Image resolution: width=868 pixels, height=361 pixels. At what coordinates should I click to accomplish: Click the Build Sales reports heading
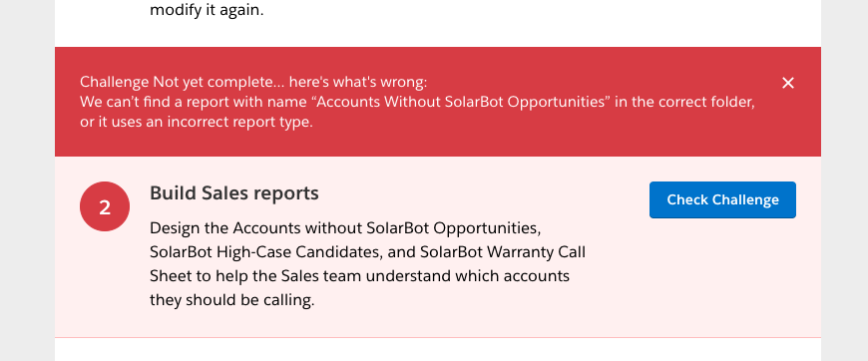(234, 192)
